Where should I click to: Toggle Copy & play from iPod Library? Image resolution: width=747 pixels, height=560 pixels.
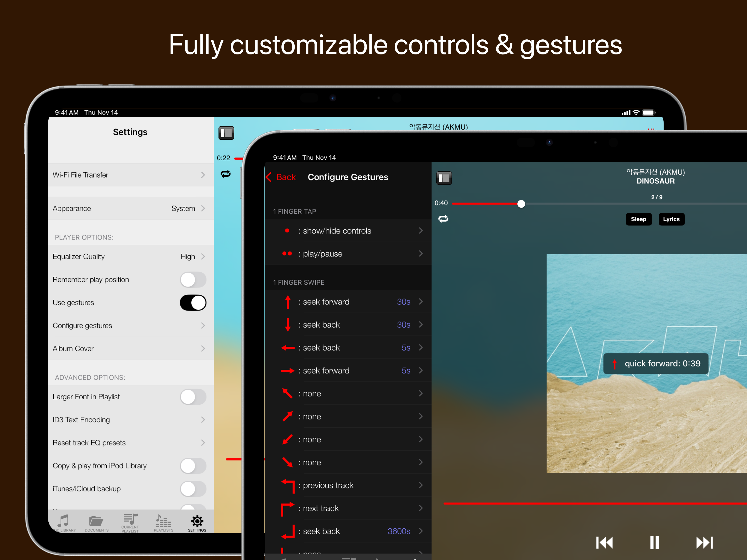pyautogui.click(x=193, y=466)
